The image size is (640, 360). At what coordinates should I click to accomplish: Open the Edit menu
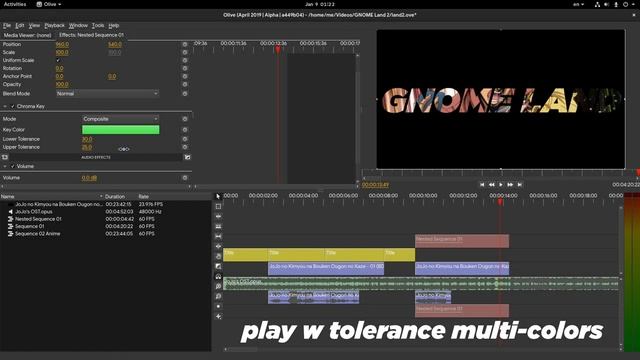(x=20, y=25)
